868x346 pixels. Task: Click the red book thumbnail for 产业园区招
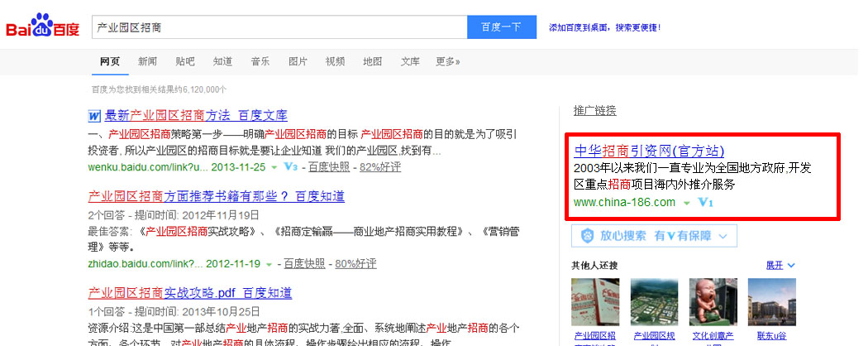[x=595, y=301]
